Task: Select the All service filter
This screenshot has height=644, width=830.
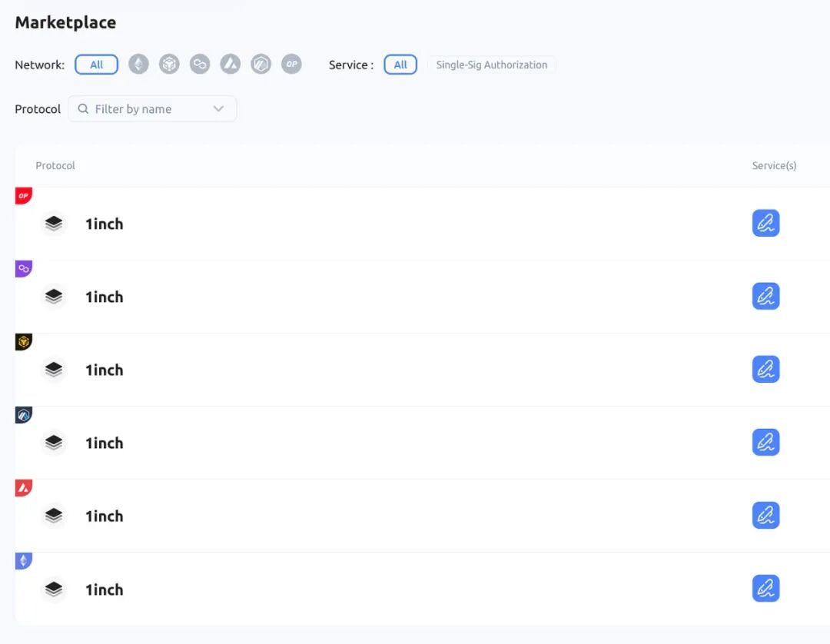Action: (x=400, y=65)
